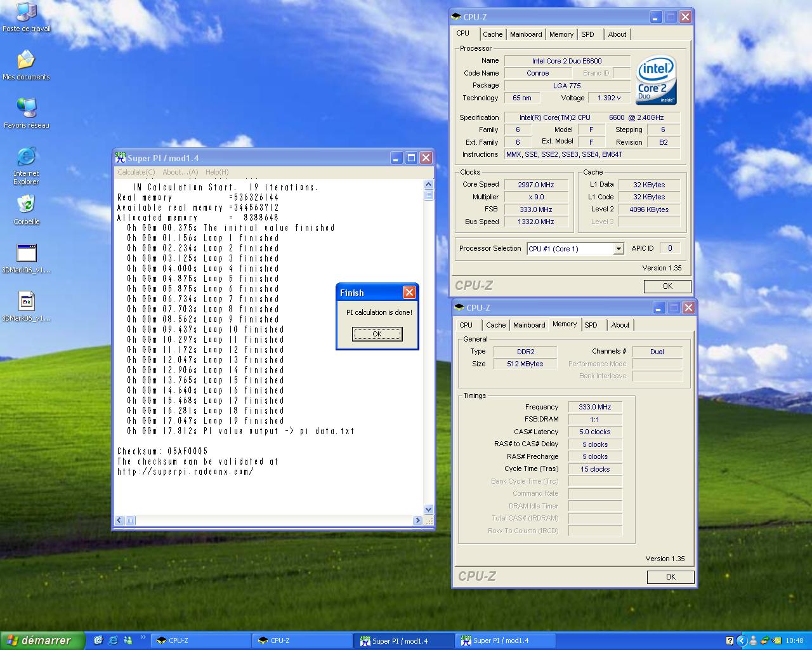Open Cache tab in Memory timings CPU-Z window
This screenshot has height=650, width=812.
(x=495, y=325)
